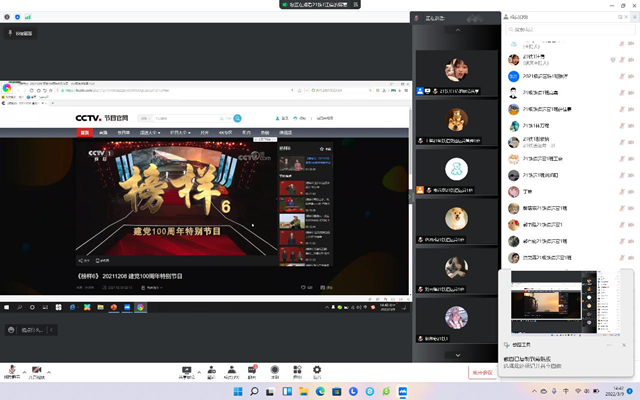
Task: Click the icon beside meeting title pill
Action: (x=356, y=4)
